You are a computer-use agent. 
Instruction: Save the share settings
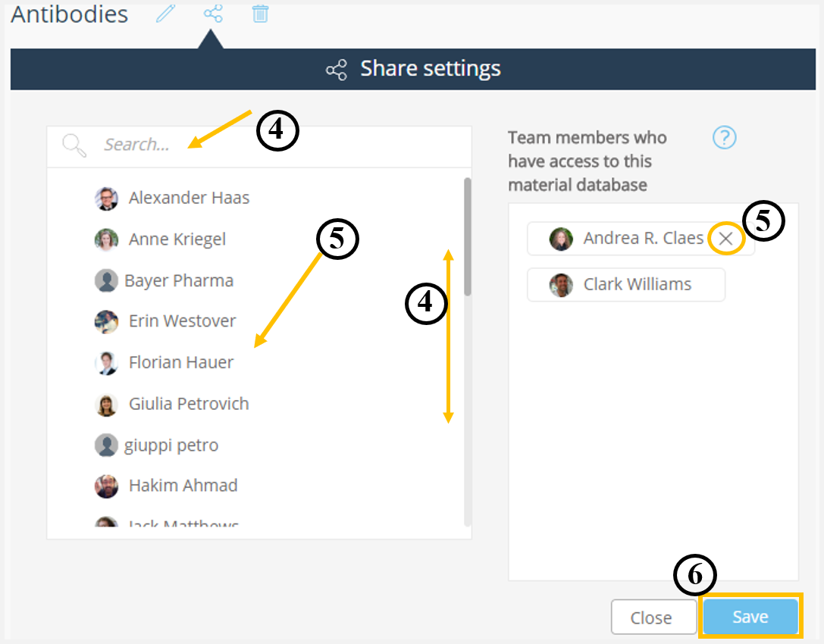[750, 617]
